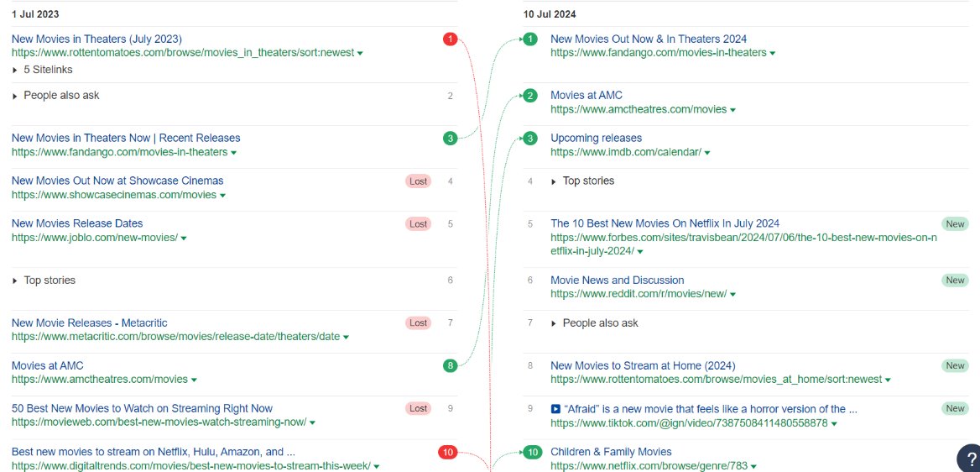Open 50 Best New Movies to Watch link
980x472 pixels.
point(142,408)
